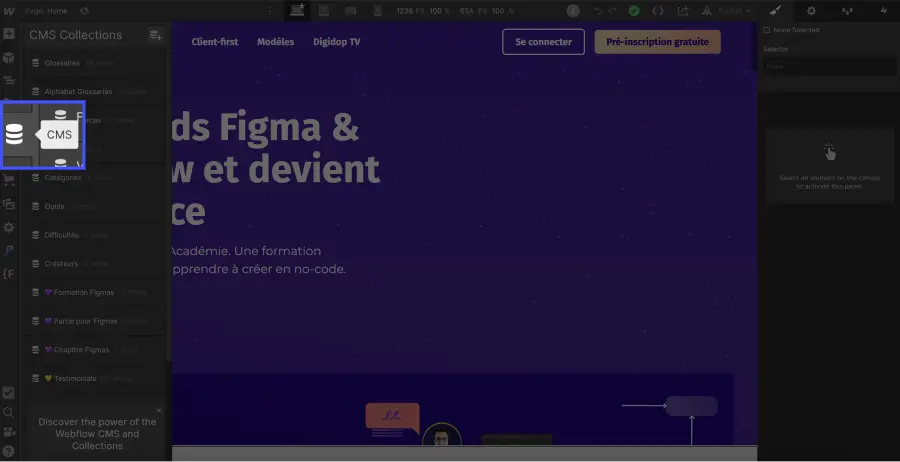Click the Modèles nav link
Image resolution: width=900 pixels, height=462 pixels.
(x=276, y=42)
